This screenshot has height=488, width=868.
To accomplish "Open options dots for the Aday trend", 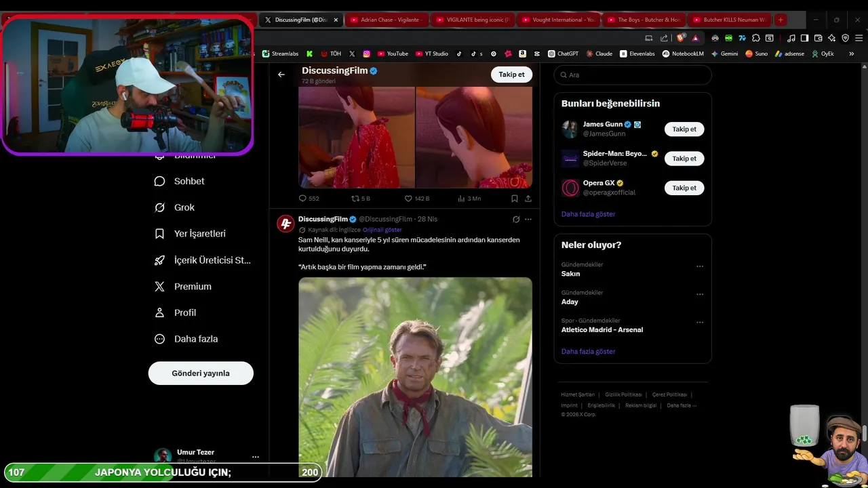I will [x=700, y=294].
